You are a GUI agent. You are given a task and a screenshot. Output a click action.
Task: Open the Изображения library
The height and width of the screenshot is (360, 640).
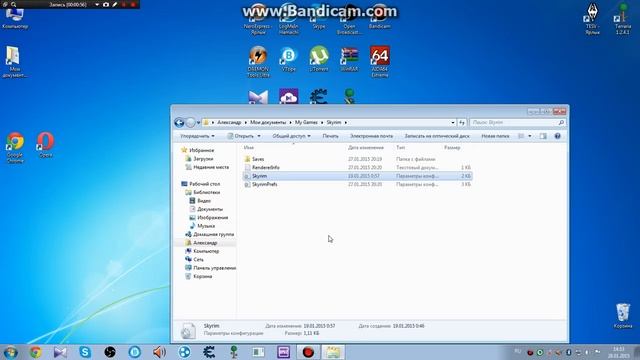[x=212, y=218]
